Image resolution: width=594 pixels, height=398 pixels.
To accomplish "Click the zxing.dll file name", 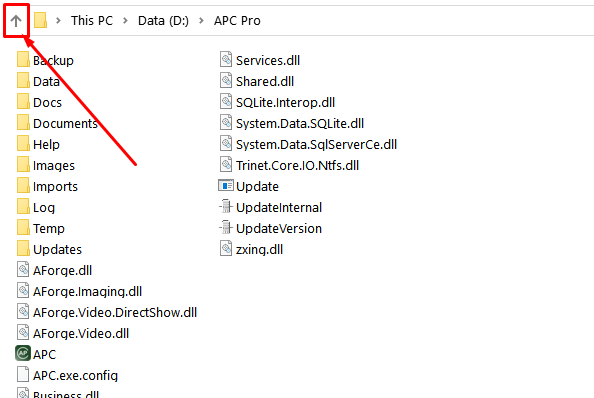I will coord(259,250).
